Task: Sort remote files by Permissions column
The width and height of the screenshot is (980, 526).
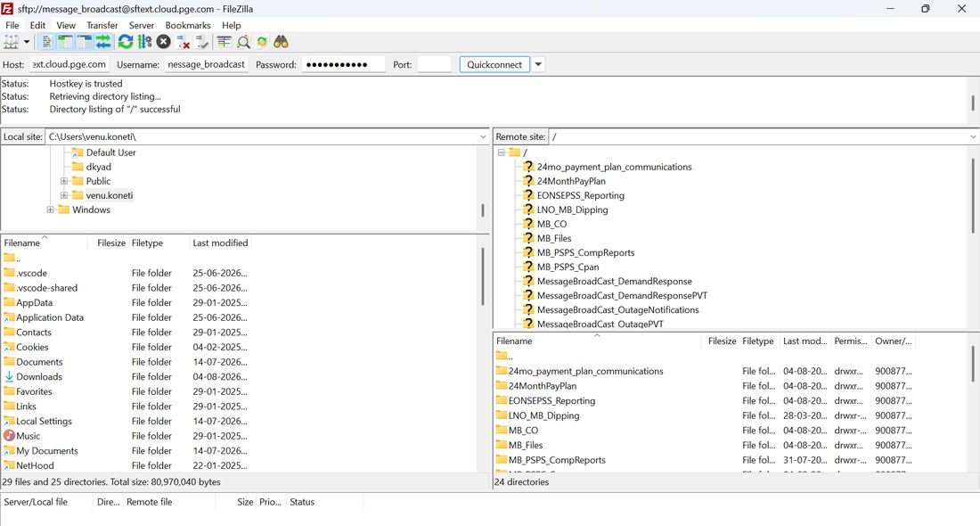Action: click(x=851, y=341)
